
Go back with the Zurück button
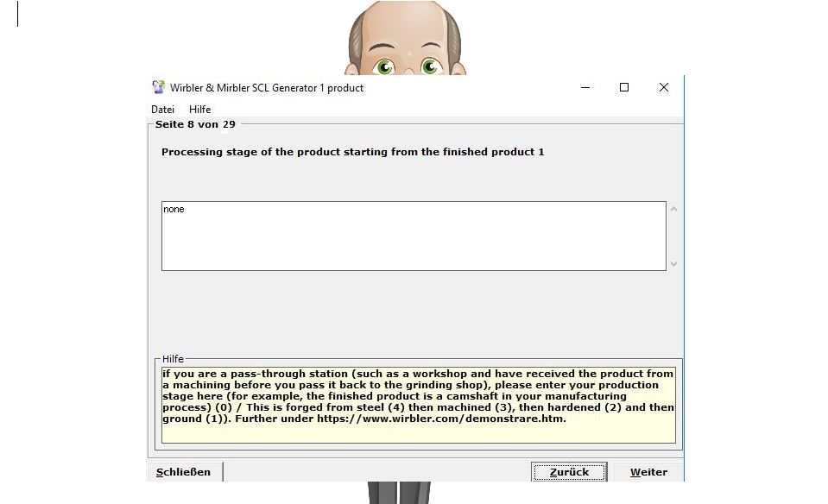569,472
